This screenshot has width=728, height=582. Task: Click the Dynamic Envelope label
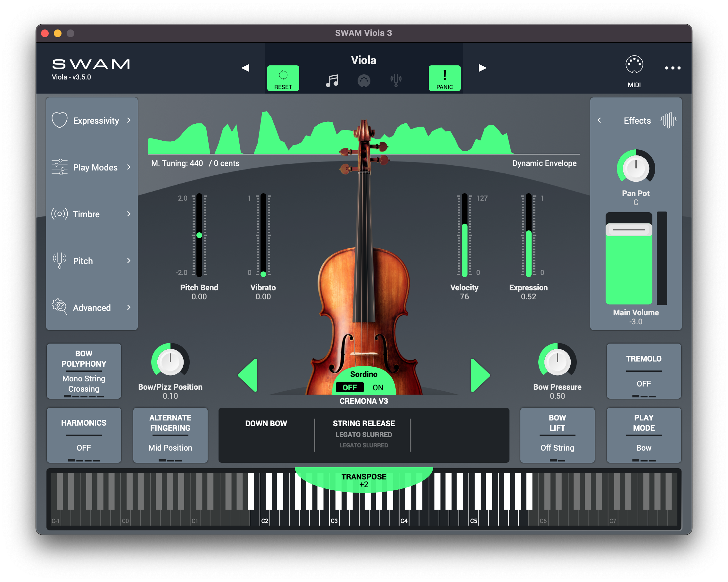tap(544, 163)
